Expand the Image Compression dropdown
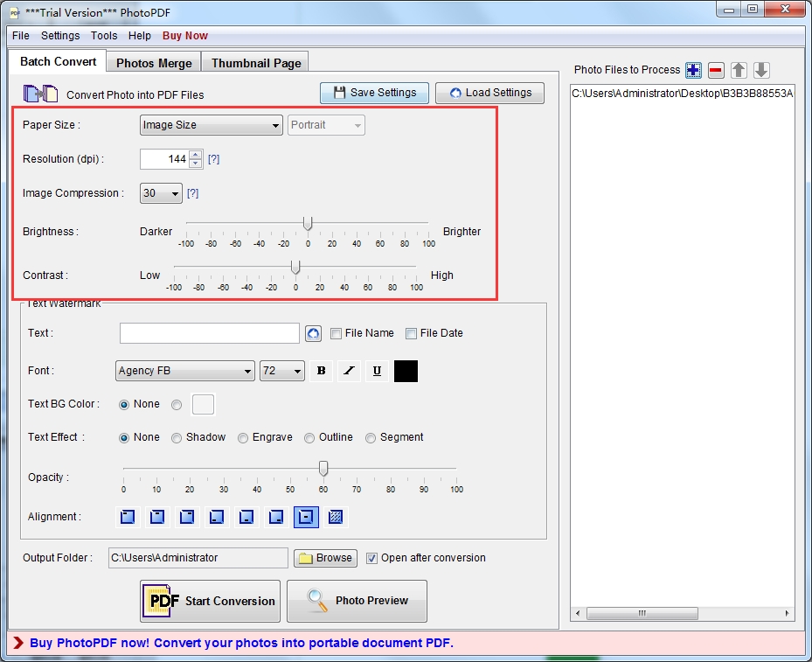 161,193
